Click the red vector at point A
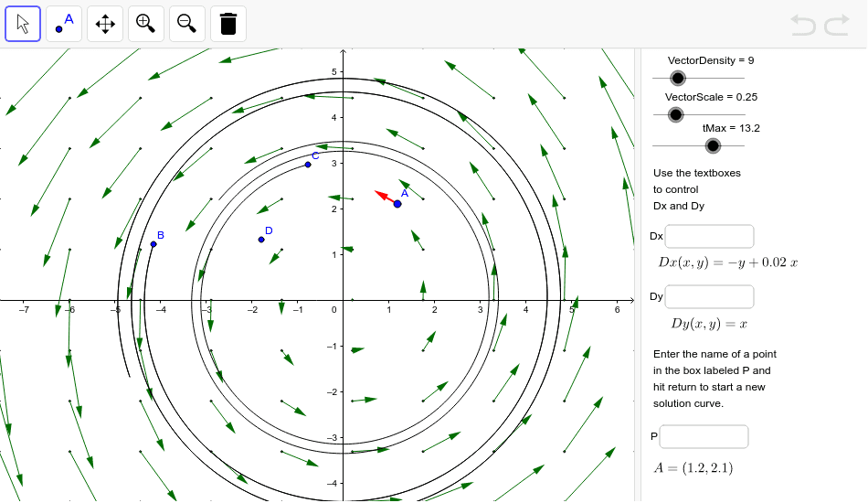Image resolution: width=868 pixels, height=503 pixels. point(386,197)
